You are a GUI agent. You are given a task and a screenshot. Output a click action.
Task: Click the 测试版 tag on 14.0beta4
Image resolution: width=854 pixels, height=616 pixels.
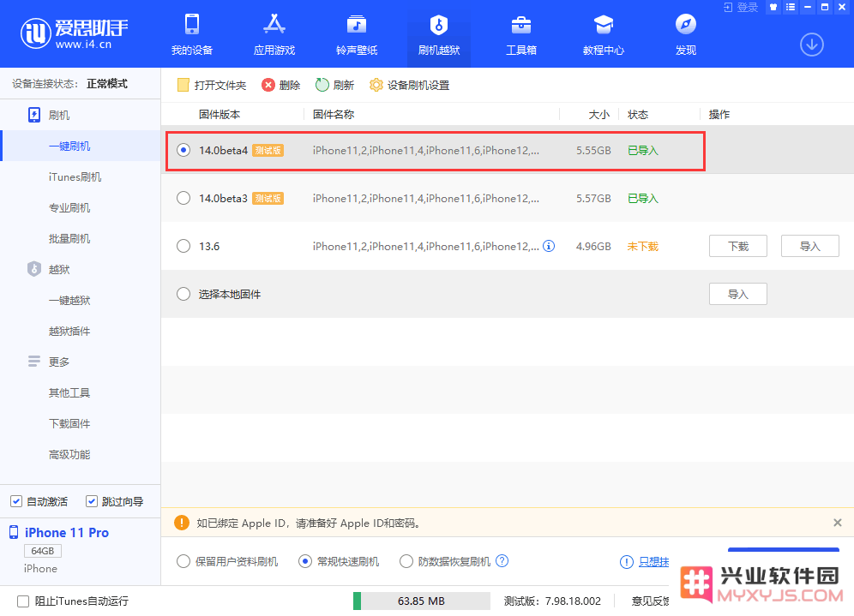[268, 150]
